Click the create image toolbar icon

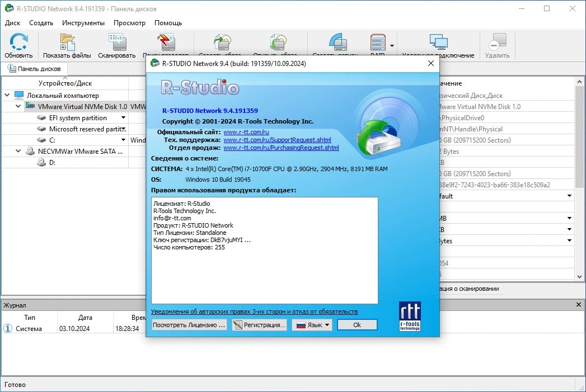tap(222, 42)
